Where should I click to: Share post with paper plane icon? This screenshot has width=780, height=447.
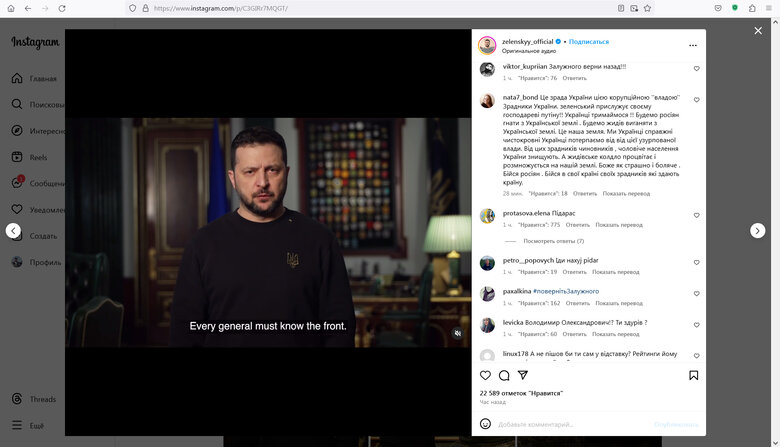click(x=523, y=375)
